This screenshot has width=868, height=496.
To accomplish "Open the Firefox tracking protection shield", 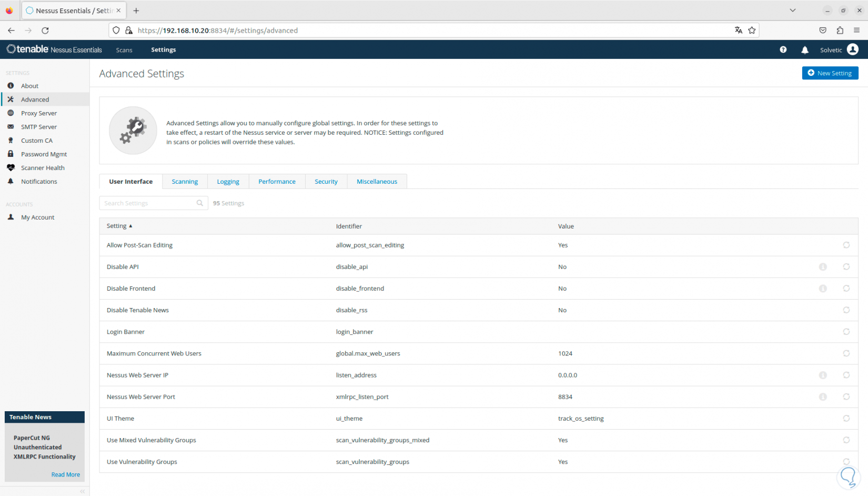I will coord(116,31).
